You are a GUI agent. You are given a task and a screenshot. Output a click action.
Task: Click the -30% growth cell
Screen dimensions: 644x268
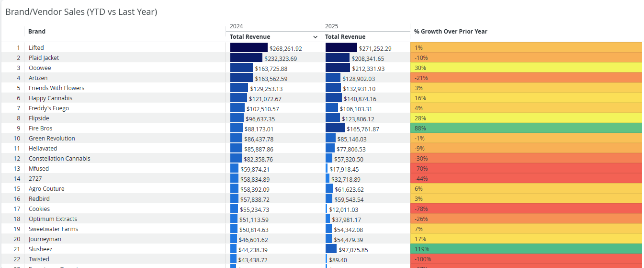[527, 158]
